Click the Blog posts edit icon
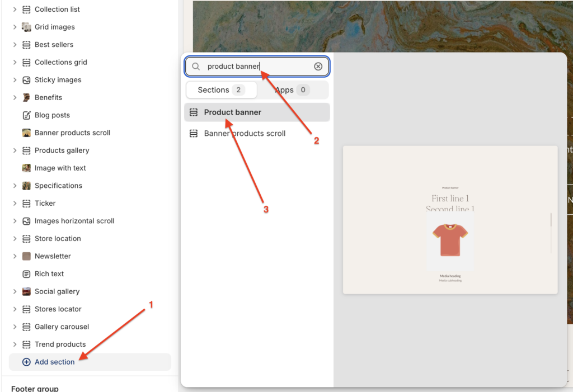This screenshot has height=392, width=573. [26, 115]
